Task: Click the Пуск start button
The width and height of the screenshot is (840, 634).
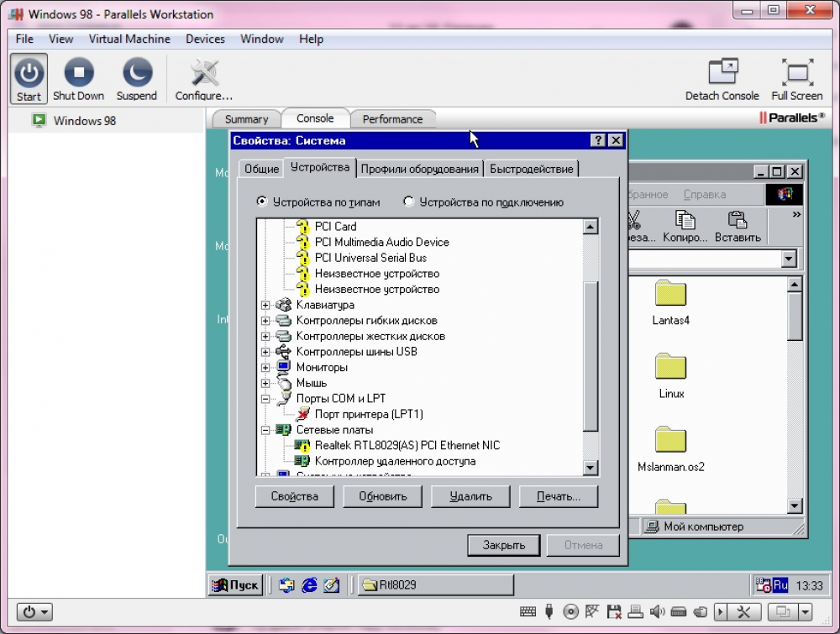Action: [235, 585]
